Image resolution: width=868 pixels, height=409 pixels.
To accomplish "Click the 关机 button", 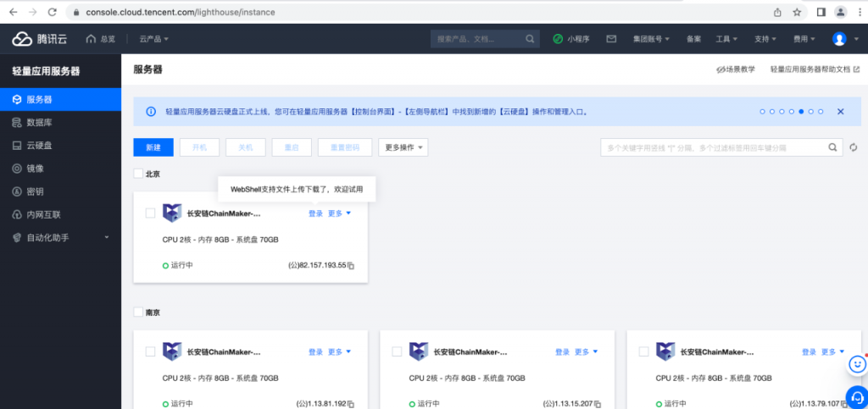I will pyautogui.click(x=245, y=147).
